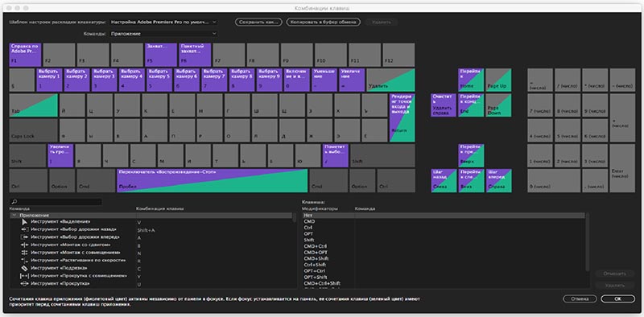Click the Track Select Backward tool icon
Viewport: 644px width, 317px height.
pyautogui.click(x=24, y=229)
